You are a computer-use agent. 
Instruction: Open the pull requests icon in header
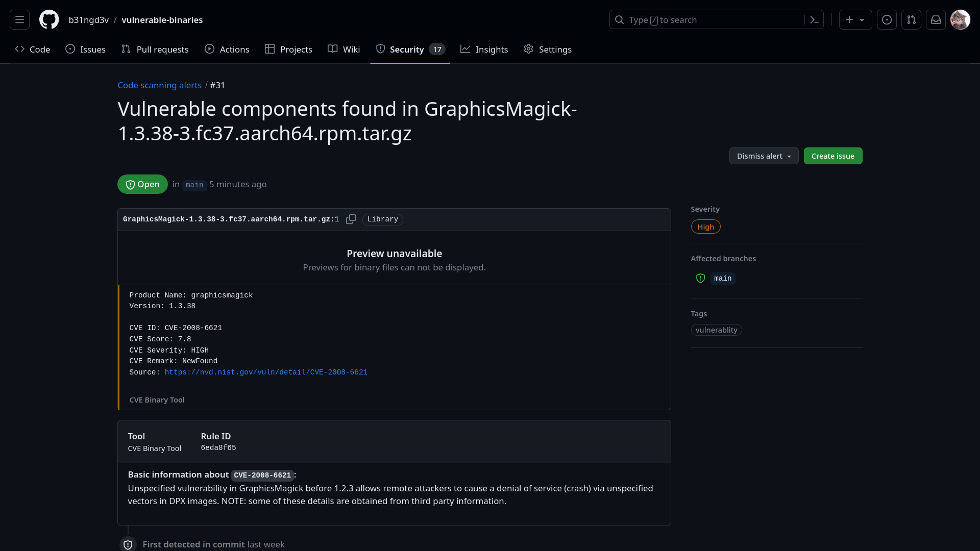coord(911,20)
